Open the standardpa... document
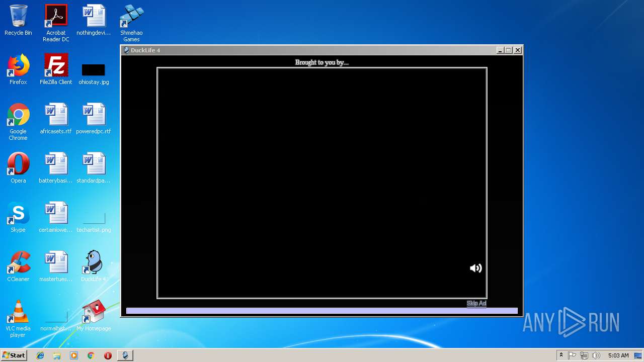 (x=94, y=168)
